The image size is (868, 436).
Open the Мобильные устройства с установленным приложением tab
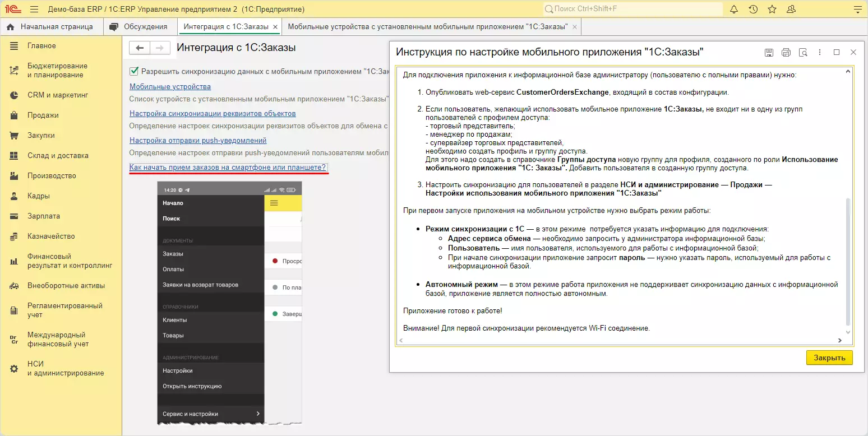428,27
